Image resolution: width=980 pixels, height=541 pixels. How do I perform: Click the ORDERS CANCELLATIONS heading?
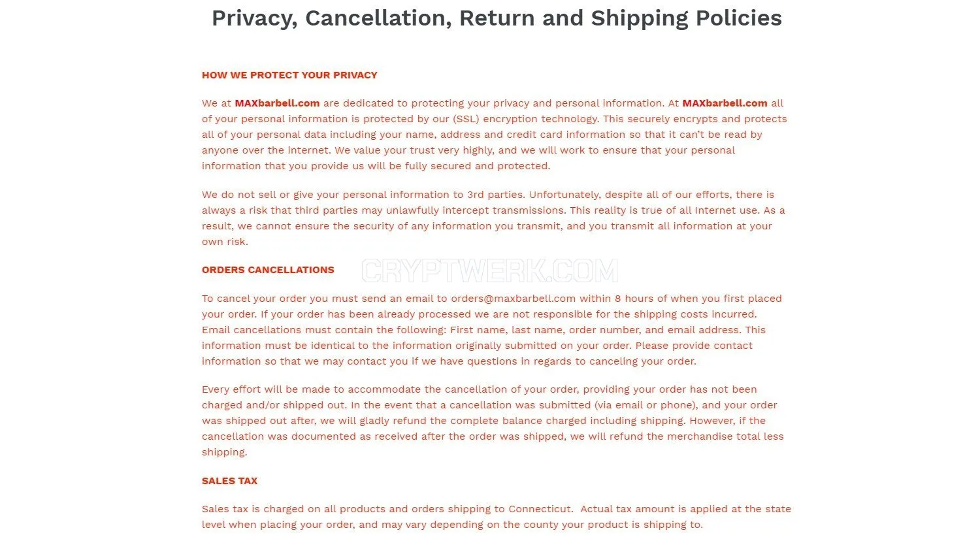pyautogui.click(x=268, y=270)
